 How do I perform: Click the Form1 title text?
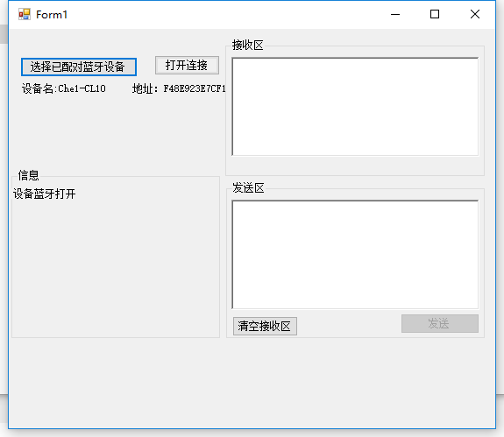52,14
